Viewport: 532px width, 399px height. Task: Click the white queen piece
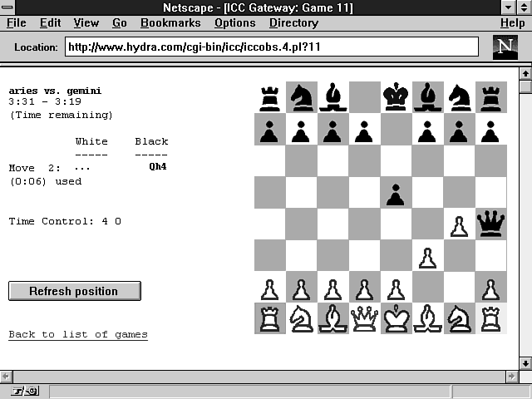click(x=364, y=318)
